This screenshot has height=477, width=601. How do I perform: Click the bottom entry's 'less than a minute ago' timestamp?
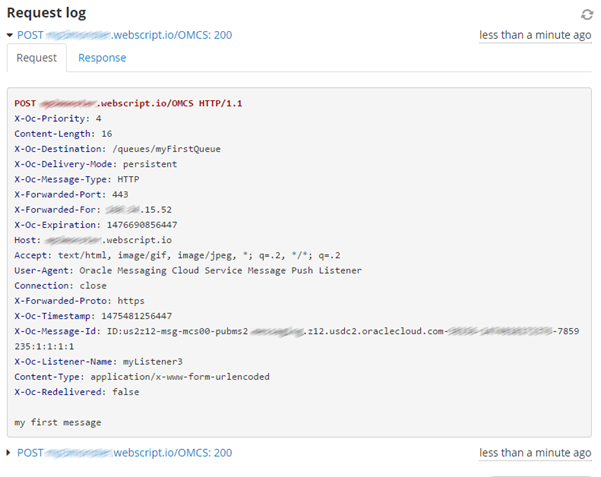tap(534, 453)
